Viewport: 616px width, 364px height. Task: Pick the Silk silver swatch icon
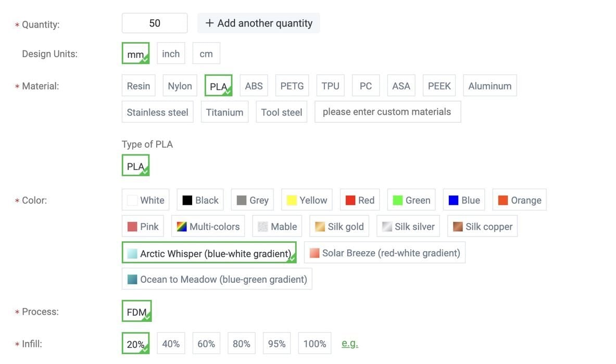[x=387, y=227]
